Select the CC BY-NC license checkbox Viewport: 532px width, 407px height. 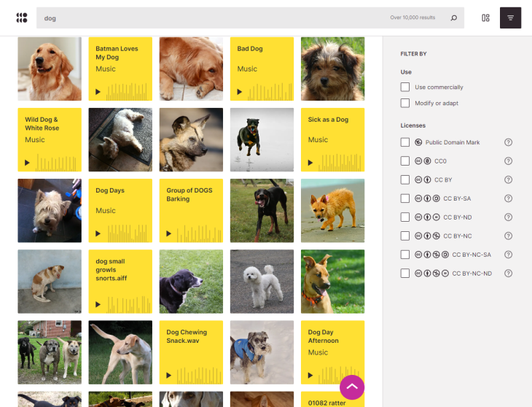tap(405, 236)
